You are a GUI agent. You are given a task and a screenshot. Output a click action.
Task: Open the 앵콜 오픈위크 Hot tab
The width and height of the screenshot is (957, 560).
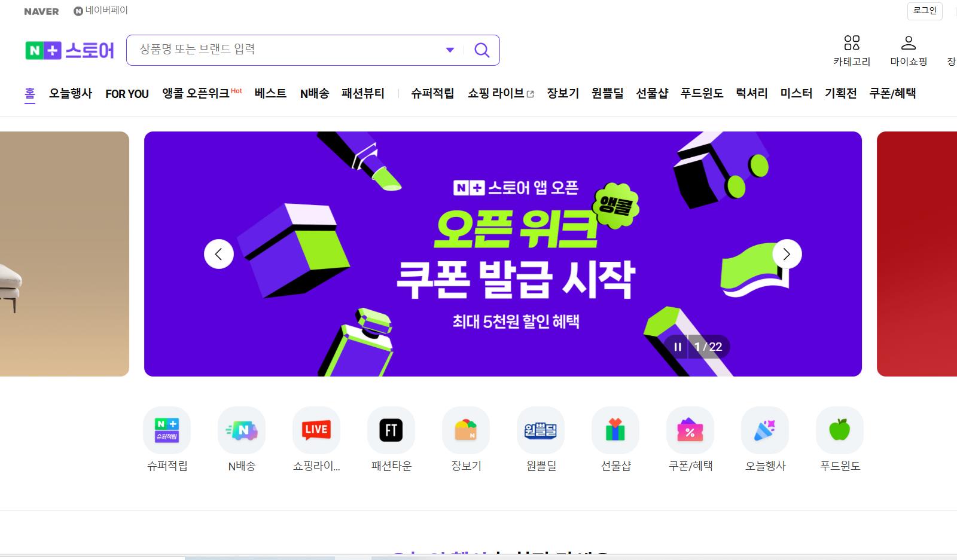click(x=202, y=93)
